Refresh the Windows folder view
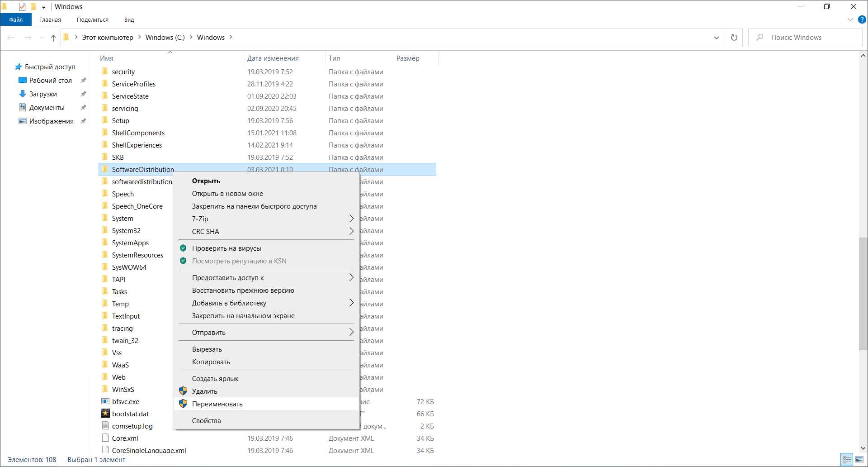This screenshot has height=467, width=868. point(734,38)
